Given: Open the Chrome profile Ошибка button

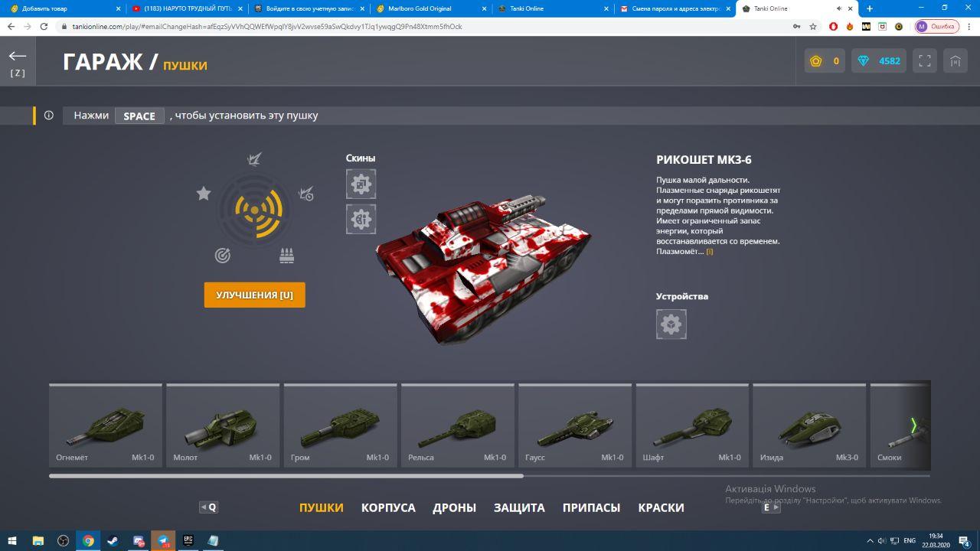Looking at the screenshot, I should [x=937, y=26].
